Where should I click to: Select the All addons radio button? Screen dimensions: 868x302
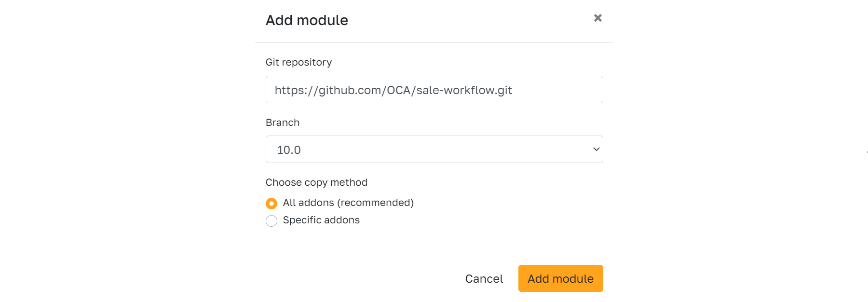271,204
